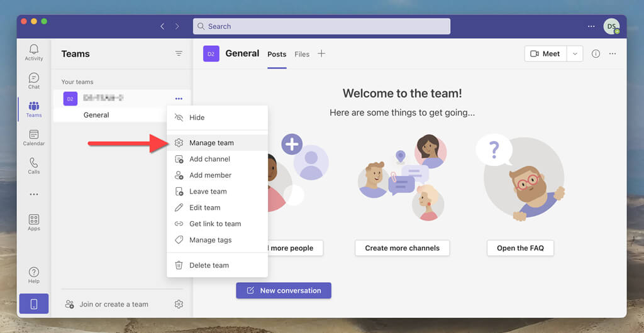Click Join or create a team
The height and width of the screenshot is (333, 644).
107,304
